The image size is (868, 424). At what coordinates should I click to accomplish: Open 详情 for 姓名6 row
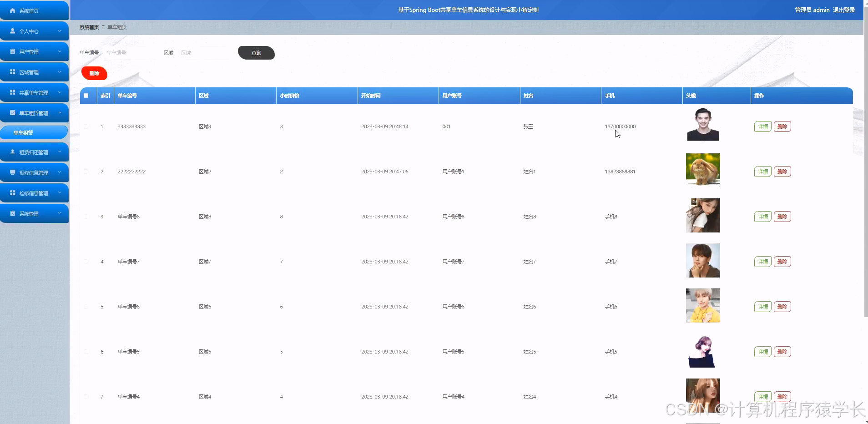tap(763, 307)
